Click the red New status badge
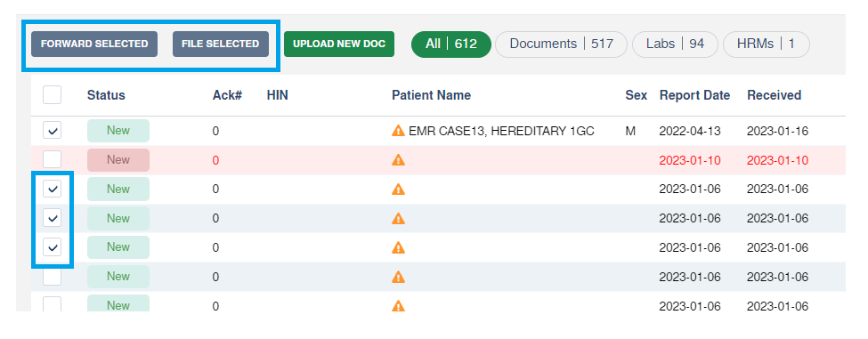This screenshot has height=339, width=868. pos(118,160)
